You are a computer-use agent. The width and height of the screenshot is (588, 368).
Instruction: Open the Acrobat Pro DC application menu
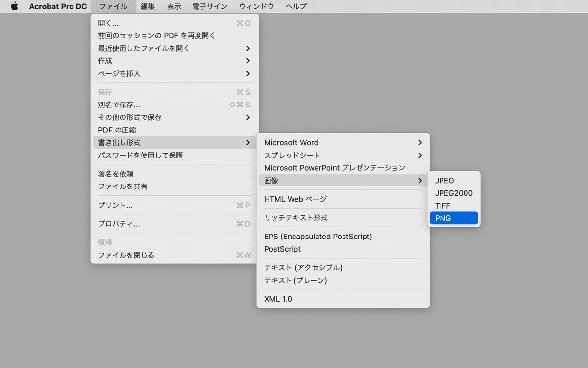pyautogui.click(x=58, y=6)
